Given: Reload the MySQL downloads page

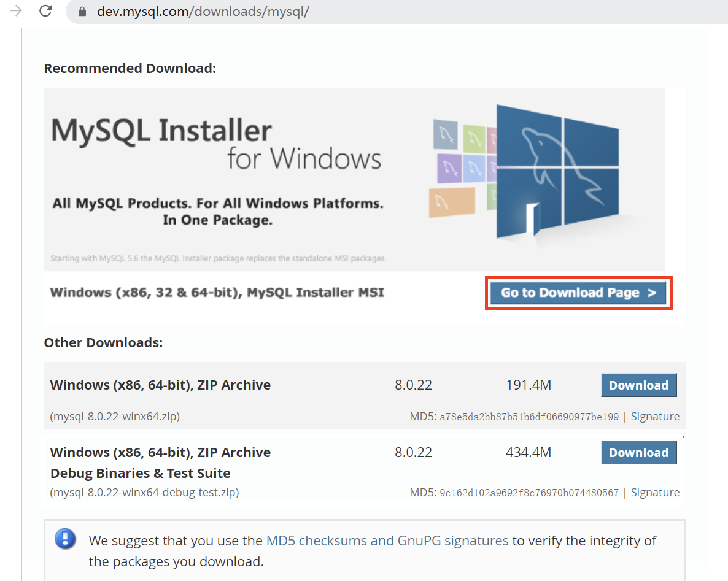Looking at the screenshot, I should click(45, 11).
